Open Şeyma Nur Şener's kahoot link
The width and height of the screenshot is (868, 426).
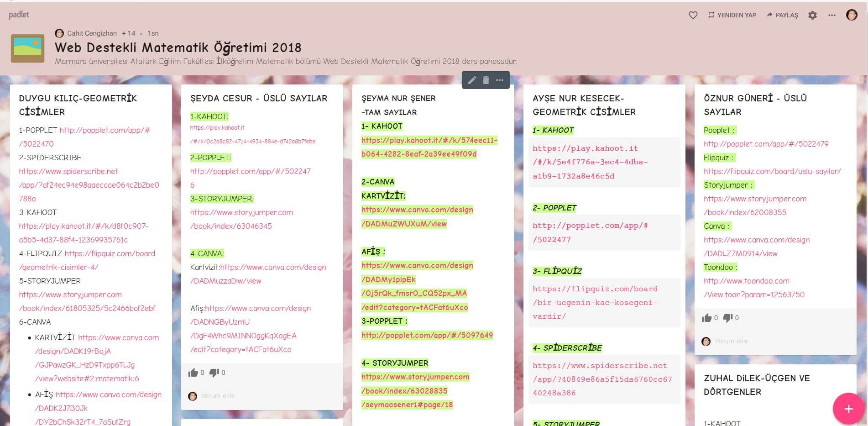pos(429,147)
